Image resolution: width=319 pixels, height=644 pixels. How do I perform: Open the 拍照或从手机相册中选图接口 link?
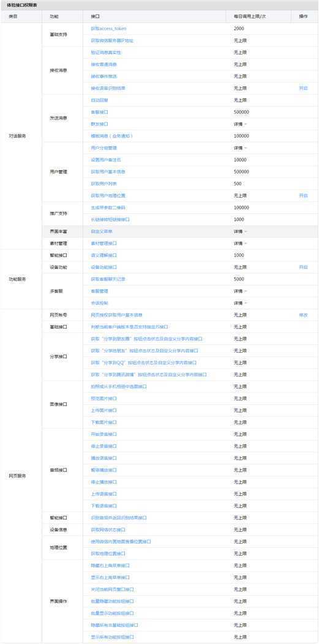tap(119, 386)
